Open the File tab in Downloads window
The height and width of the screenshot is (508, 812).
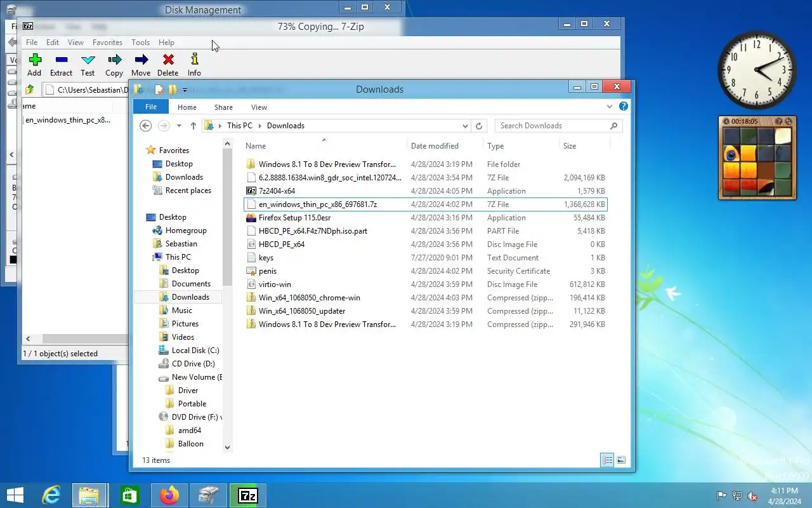coord(151,107)
